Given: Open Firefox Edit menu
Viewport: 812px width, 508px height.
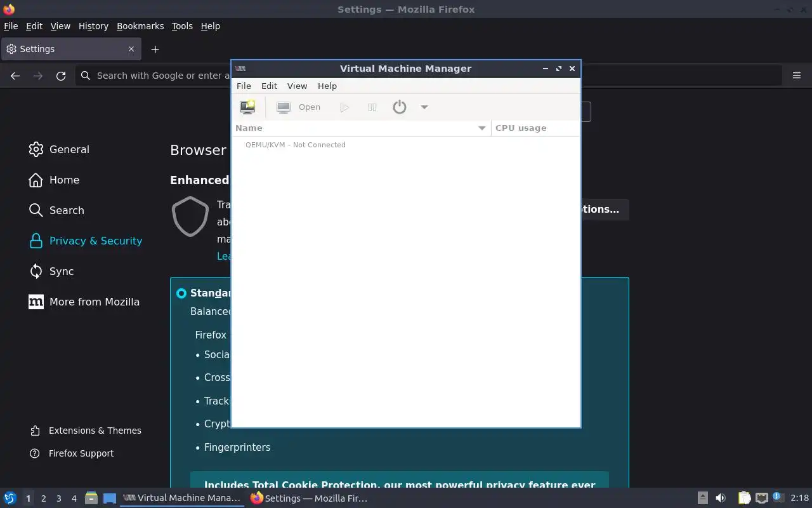Looking at the screenshot, I should pos(34,26).
